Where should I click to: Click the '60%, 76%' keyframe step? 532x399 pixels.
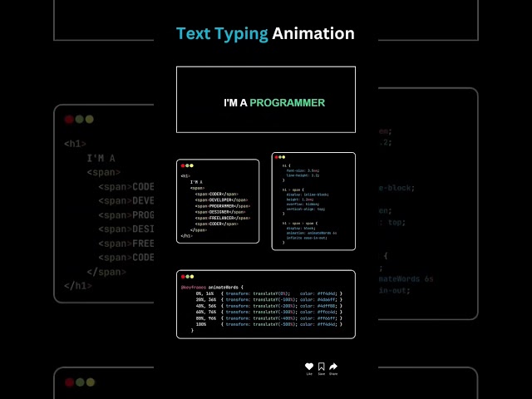click(206, 312)
